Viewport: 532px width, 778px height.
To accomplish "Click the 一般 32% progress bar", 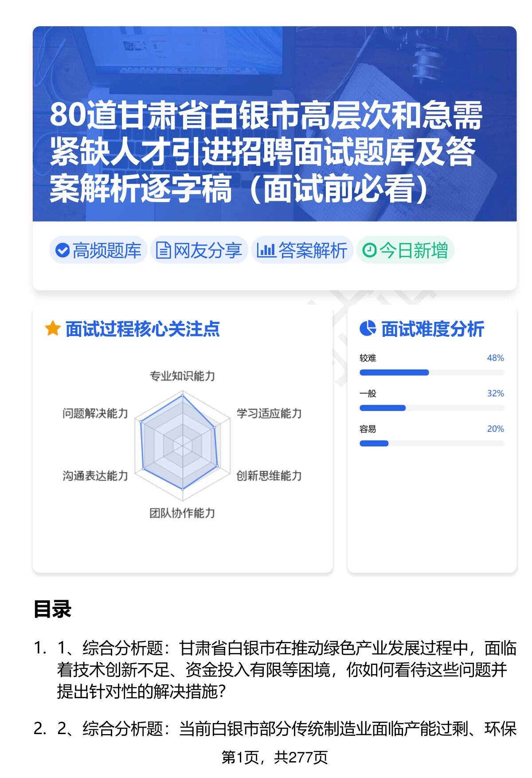I will point(431,408).
